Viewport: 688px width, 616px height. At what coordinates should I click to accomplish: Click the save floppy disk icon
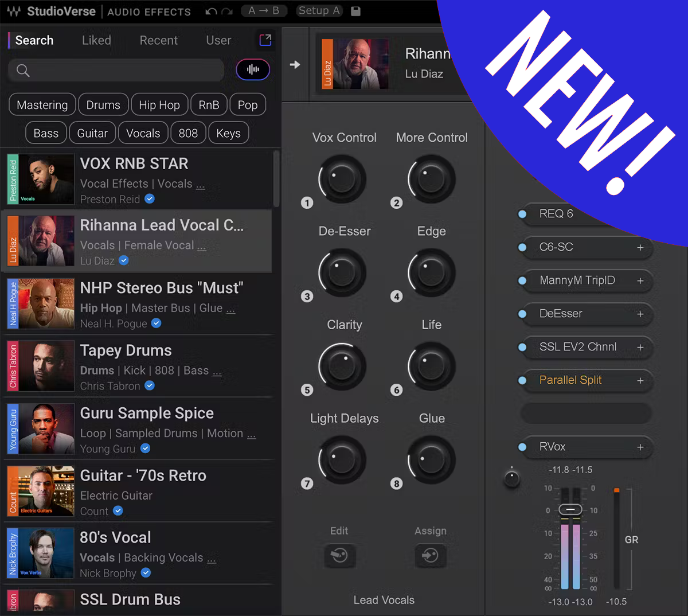355,11
